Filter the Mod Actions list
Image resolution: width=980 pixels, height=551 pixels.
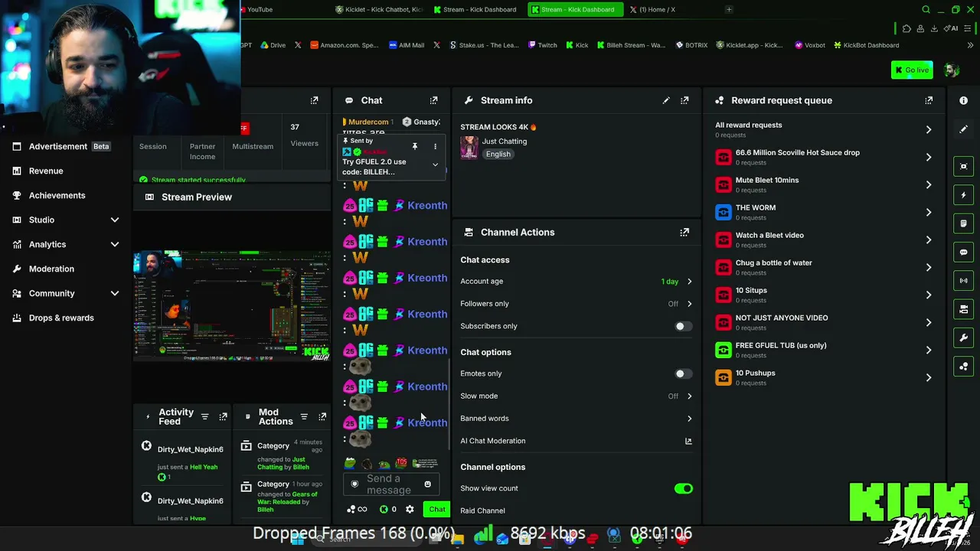tap(304, 416)
